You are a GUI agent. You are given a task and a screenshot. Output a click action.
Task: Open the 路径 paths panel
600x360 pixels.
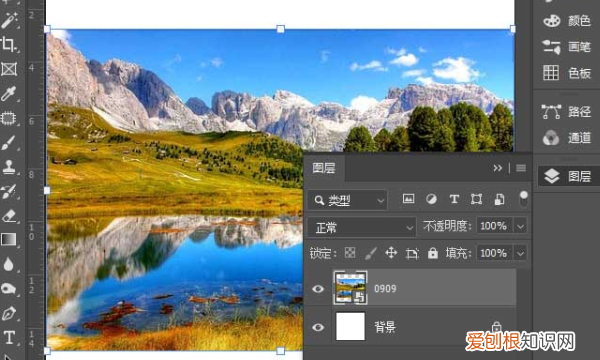coord(567,112)
